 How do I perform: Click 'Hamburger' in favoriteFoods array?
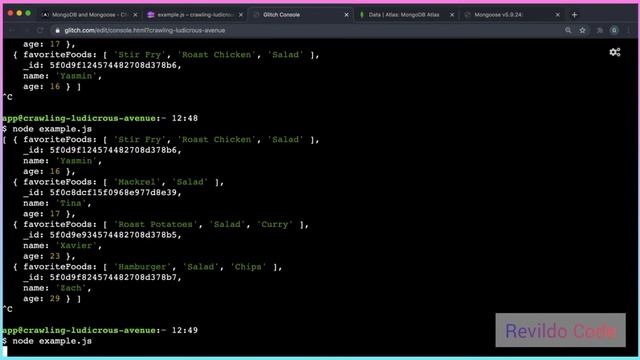[142, 267]
